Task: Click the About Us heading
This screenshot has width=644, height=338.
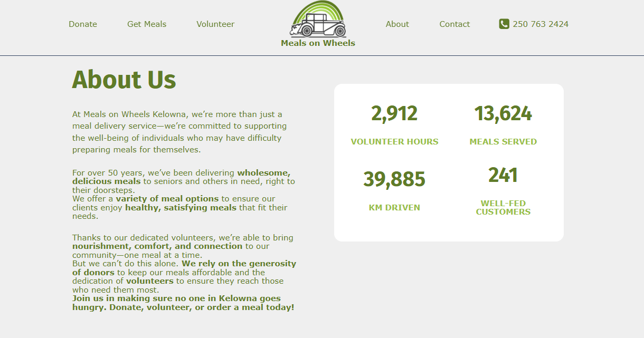Action: coord(124,80)
